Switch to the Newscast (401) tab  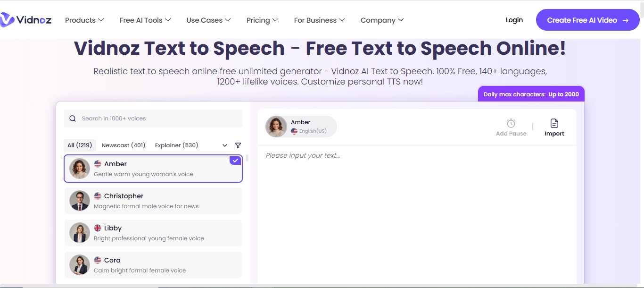(124, 145)
